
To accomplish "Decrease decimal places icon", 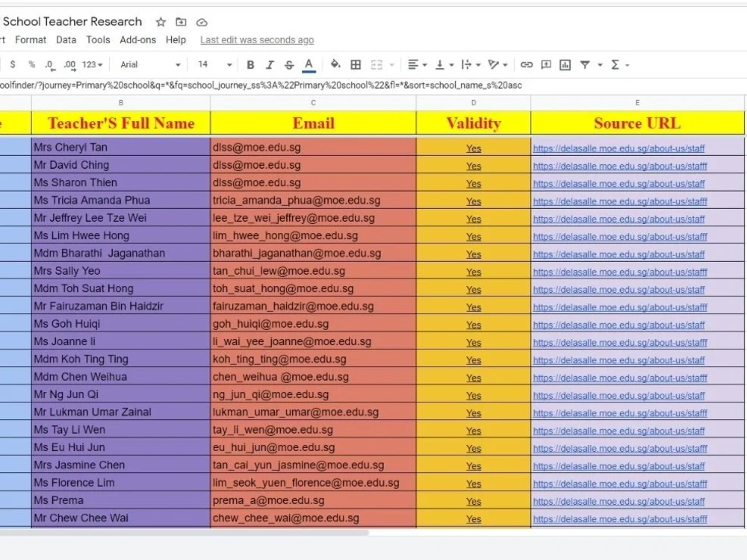I will click(x=49, y=65).
